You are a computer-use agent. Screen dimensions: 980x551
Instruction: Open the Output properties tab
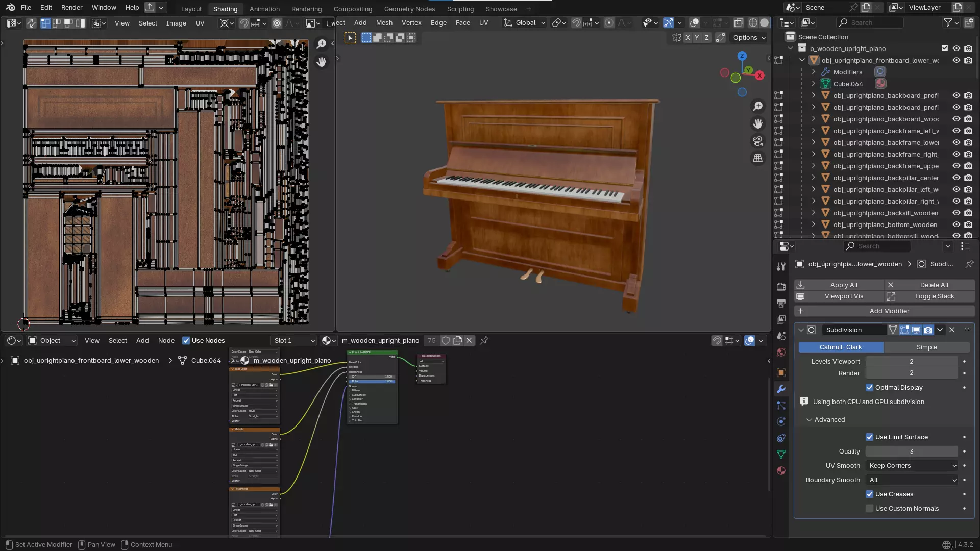[781, 303]
